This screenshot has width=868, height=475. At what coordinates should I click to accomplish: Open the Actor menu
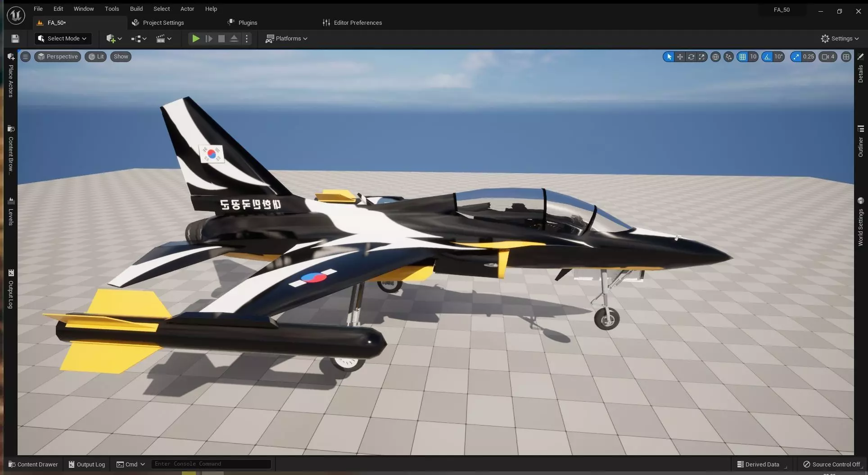tap(187, 9)
